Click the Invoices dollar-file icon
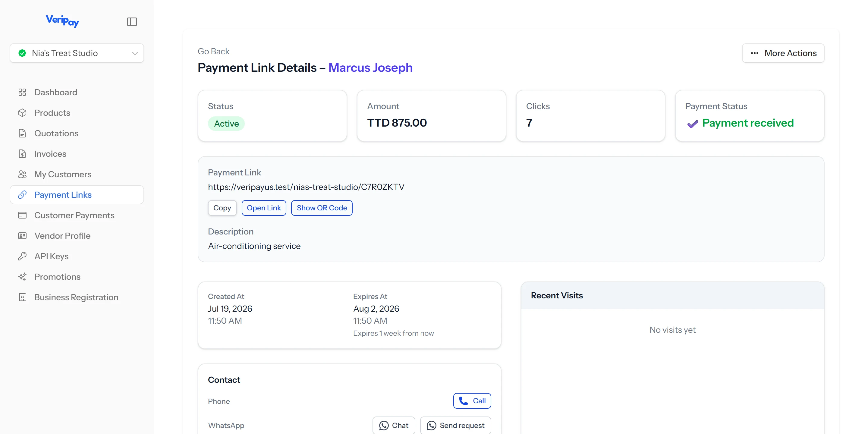The height and width of the screenshot is (434, 868). coord(22,154)
